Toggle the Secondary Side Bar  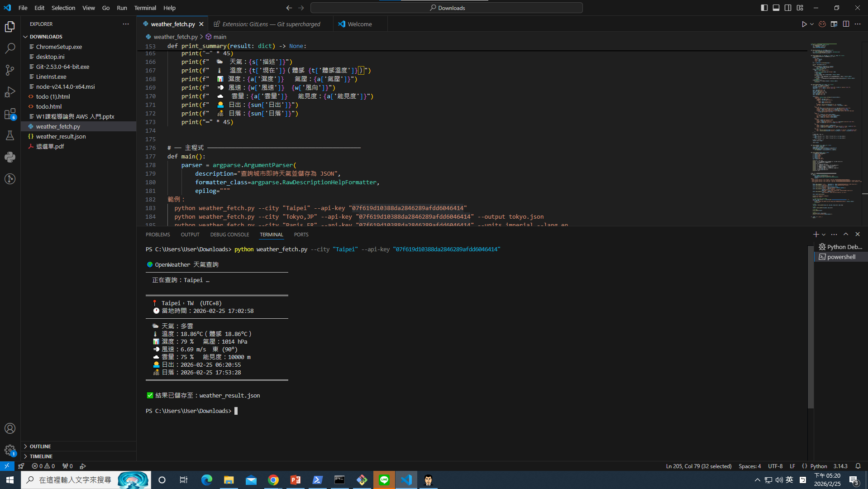pos(788,8)
